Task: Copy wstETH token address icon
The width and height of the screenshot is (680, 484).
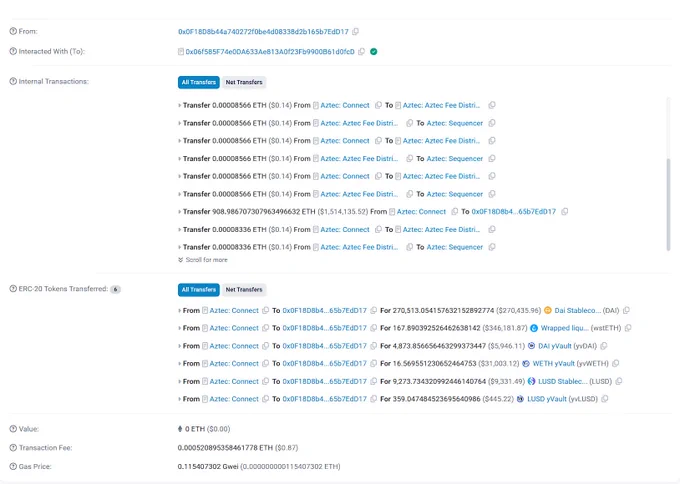Action: point(628,328)
